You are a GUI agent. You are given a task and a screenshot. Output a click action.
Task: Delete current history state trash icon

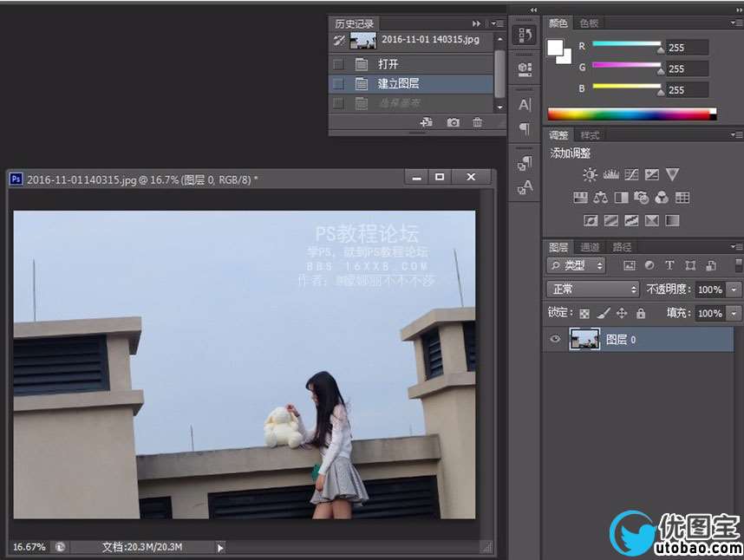click(x=477, y=122)
